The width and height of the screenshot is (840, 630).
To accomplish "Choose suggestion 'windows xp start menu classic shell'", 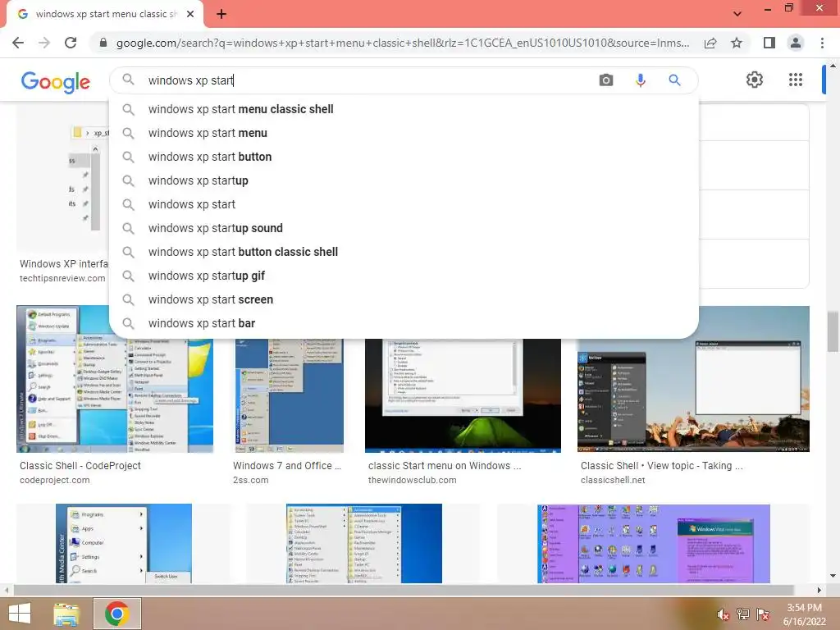I will pos(404,109).
